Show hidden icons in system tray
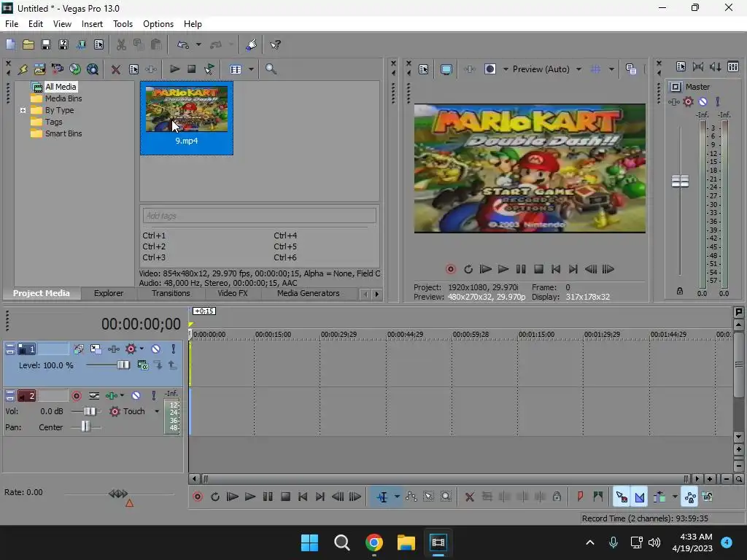747x560 pixels. (589, 542)
